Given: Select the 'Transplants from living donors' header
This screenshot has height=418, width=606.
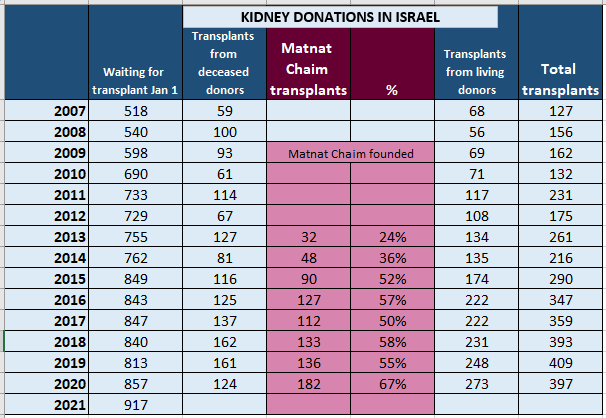Looking at the screenshot, I should click(476, 71).
